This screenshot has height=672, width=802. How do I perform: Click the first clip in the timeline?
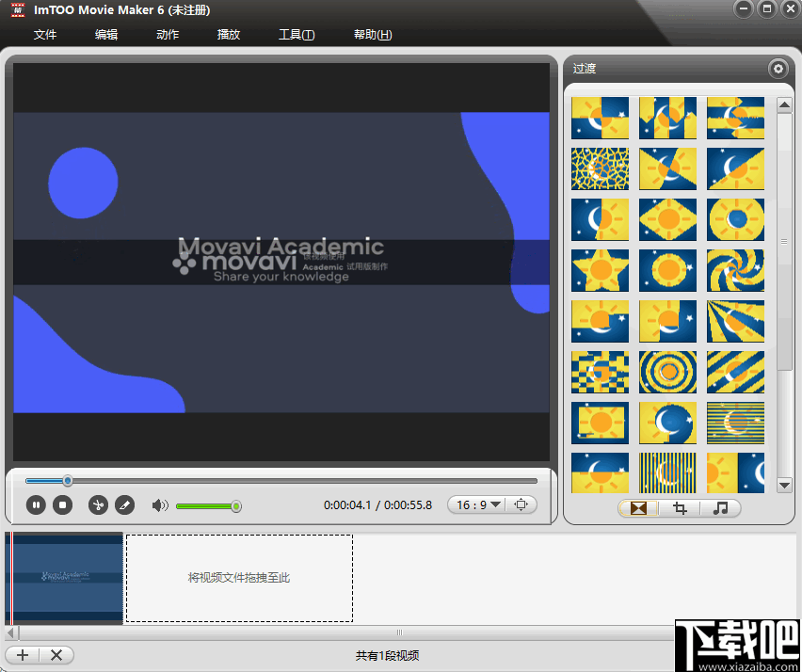point(64,578)
